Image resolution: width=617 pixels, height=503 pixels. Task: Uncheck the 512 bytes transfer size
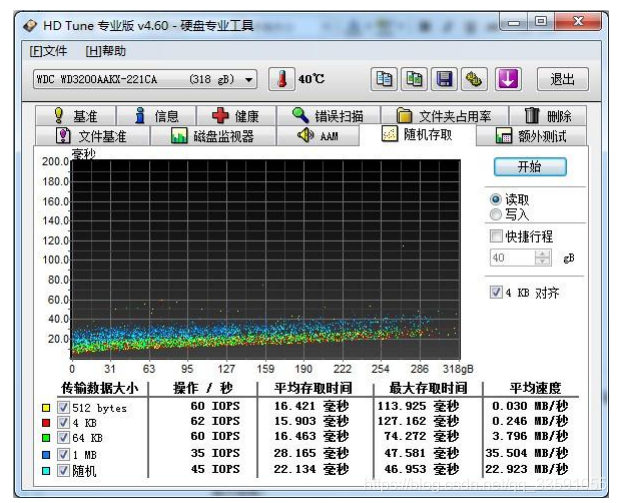(x=63, y=407)
